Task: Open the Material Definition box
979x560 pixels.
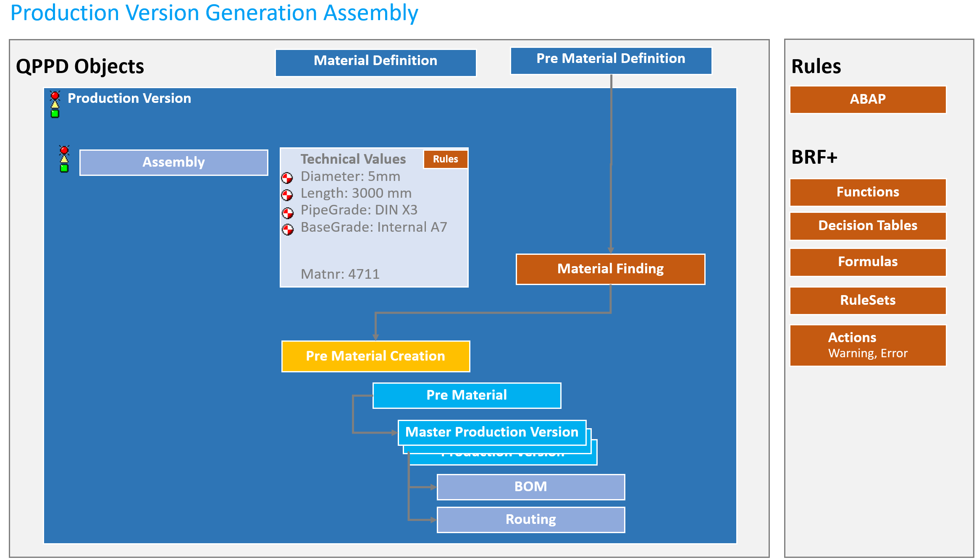Action: 375,63
